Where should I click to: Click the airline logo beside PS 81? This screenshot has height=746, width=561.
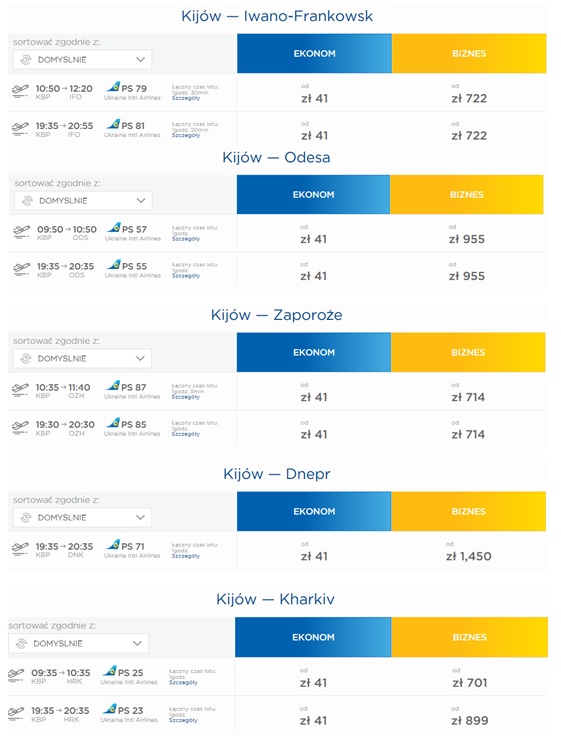[x=113, y=124]
